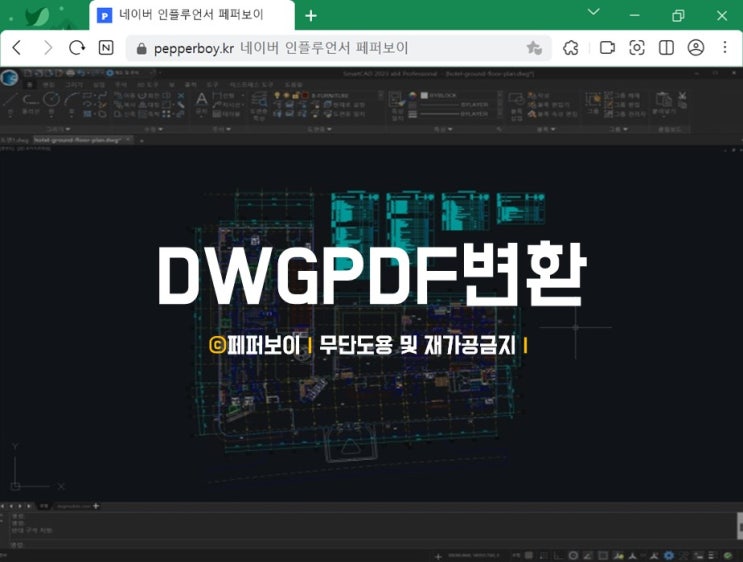Click the color wheel icon in CAD properties

pyautogui.click(x=412, y=95)
